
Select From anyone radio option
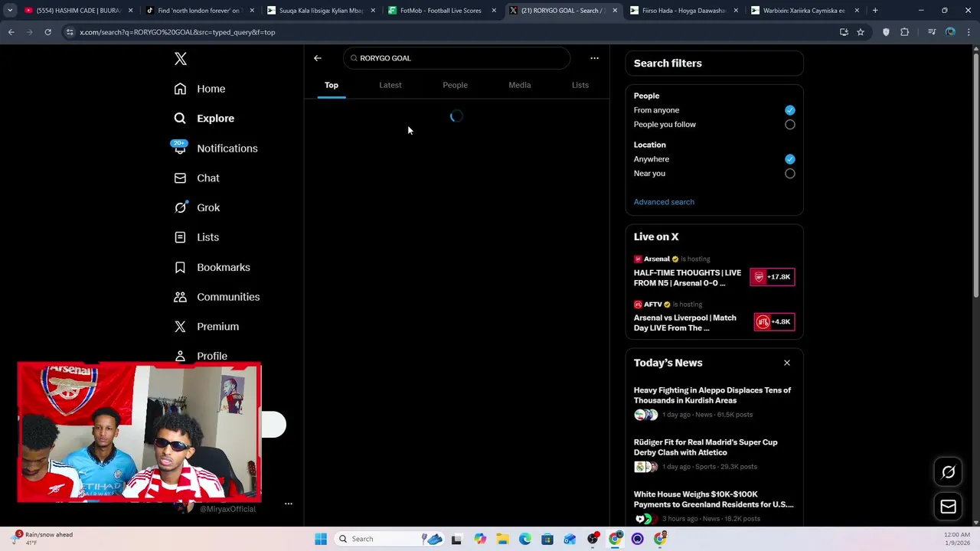pyautogui.click(x=790, y=110)
